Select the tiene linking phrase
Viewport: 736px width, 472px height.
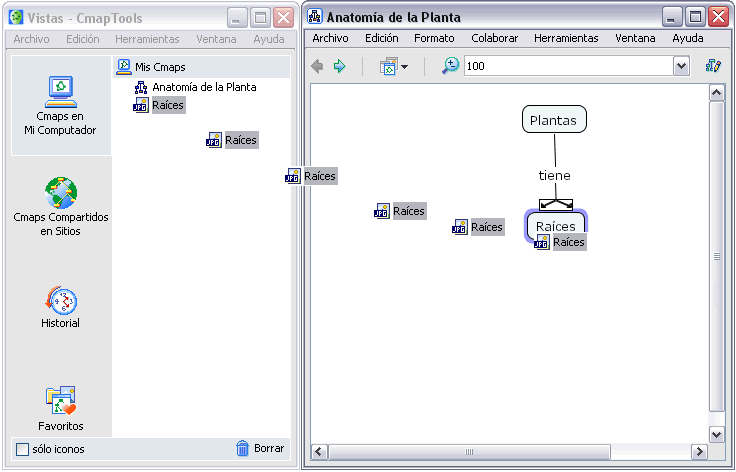point(554,175)
